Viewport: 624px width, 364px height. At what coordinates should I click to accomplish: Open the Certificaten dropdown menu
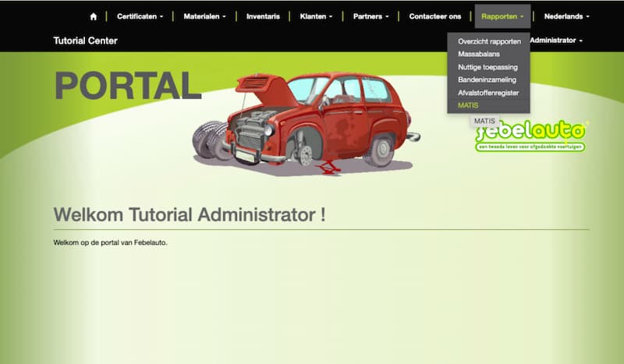[140, 16]
